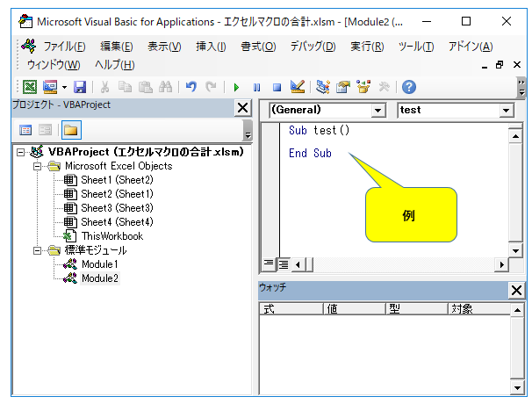Select Module1 in the project tree
The height and width of the screenshot is (404, 532).
(100, 264)
